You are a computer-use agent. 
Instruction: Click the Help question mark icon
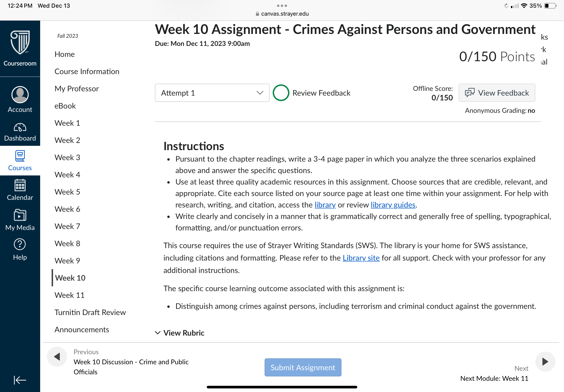coord(20,244)
